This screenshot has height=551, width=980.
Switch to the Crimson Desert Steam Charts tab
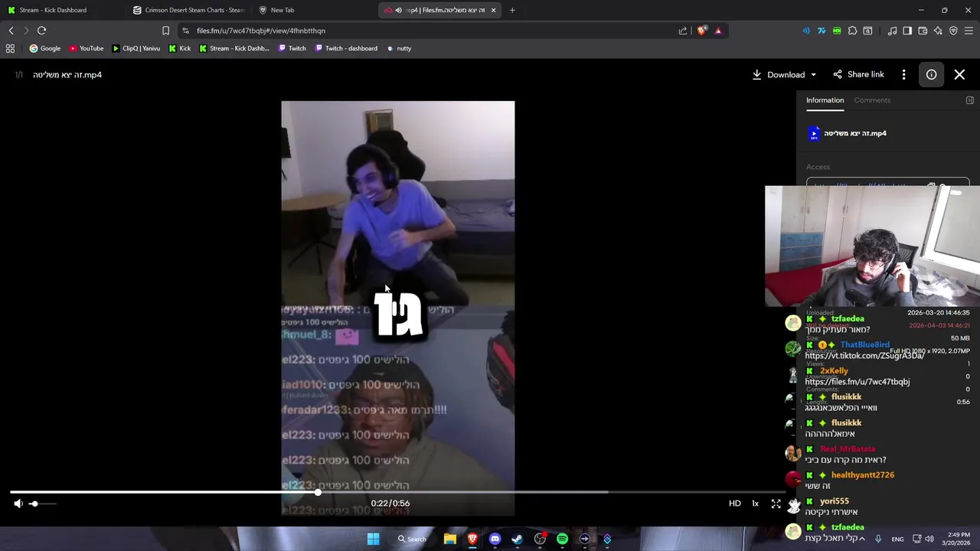tap(188, 10)
